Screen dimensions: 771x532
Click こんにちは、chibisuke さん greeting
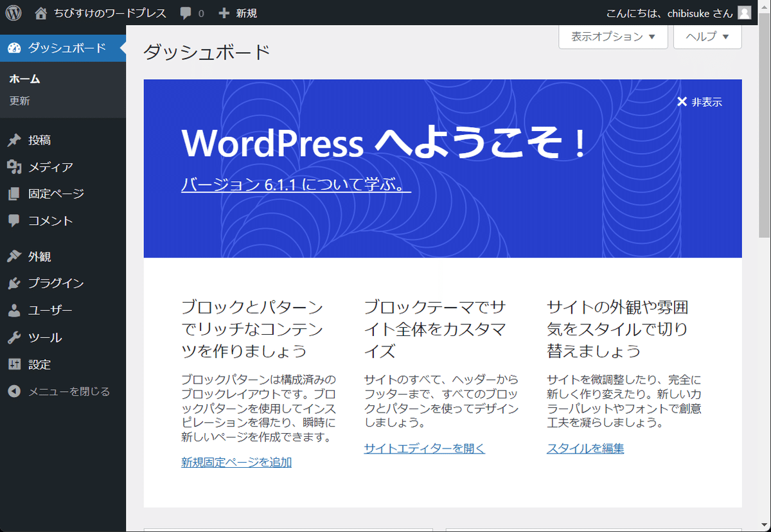point(669,13)
